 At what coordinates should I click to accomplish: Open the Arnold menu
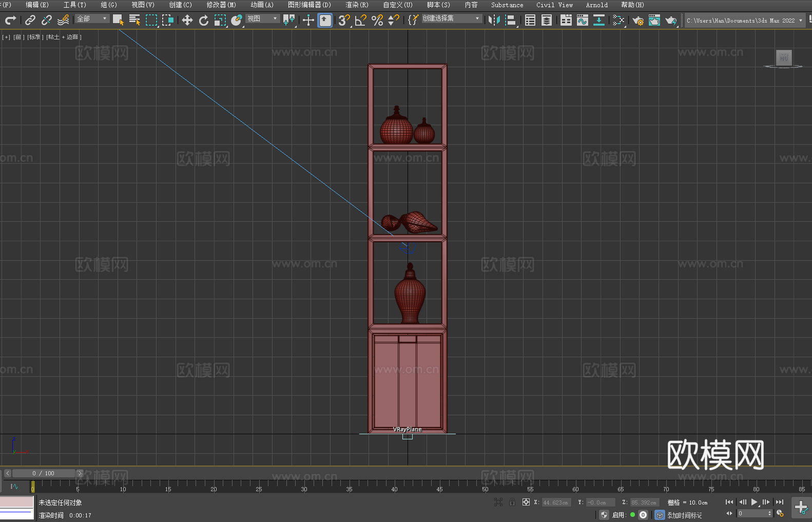(597, 5)
